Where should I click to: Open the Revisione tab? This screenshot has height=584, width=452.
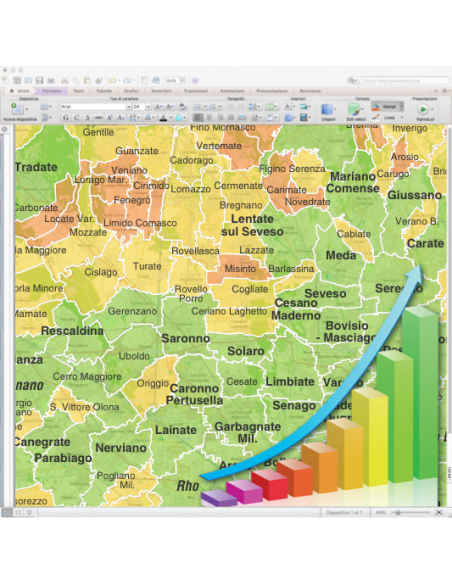click(x=311, y=91)
